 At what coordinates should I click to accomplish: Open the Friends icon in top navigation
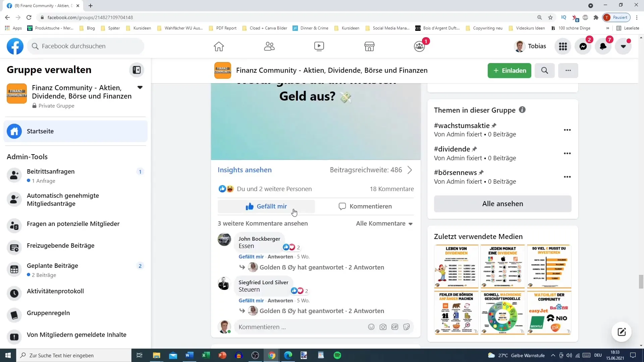tap(269, 46)
